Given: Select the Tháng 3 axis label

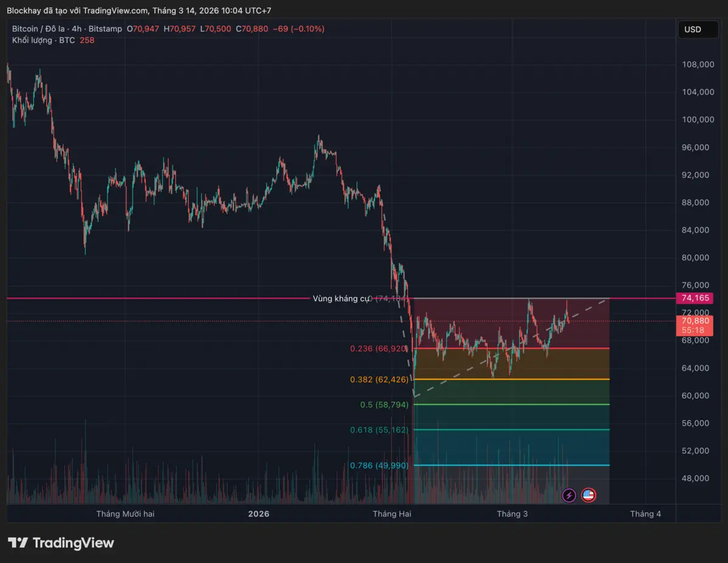Looking at the screenshot, I should point(512,514).
